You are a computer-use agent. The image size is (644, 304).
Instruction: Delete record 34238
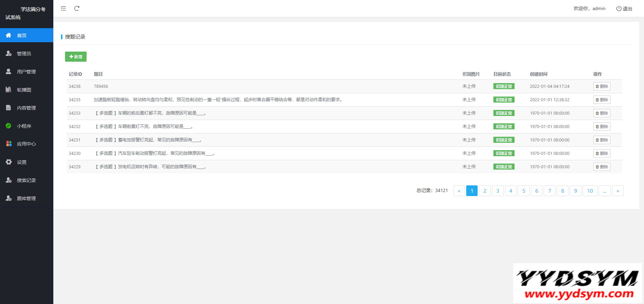(x=602, y=86)
